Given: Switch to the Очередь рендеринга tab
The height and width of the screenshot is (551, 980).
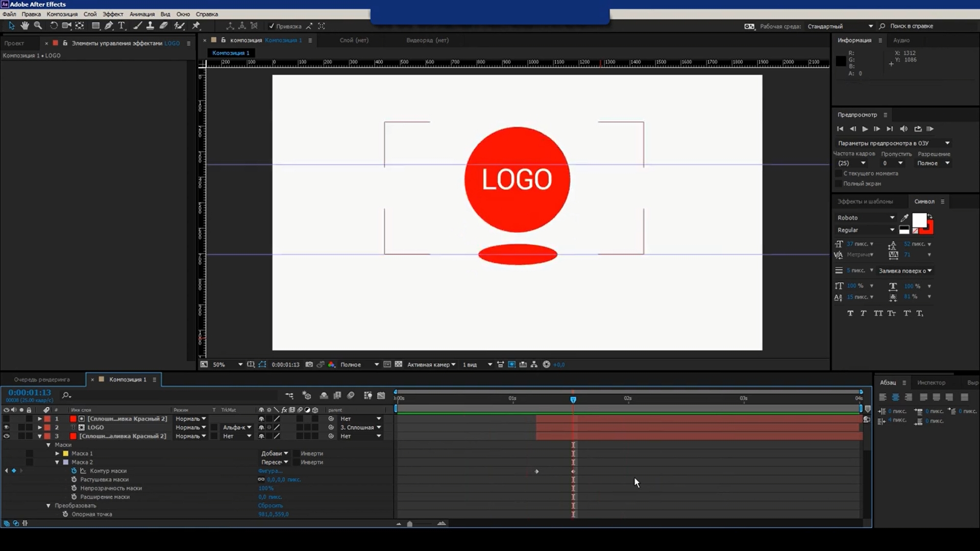Looking at the screenshot, I should [x=42, y=380].
